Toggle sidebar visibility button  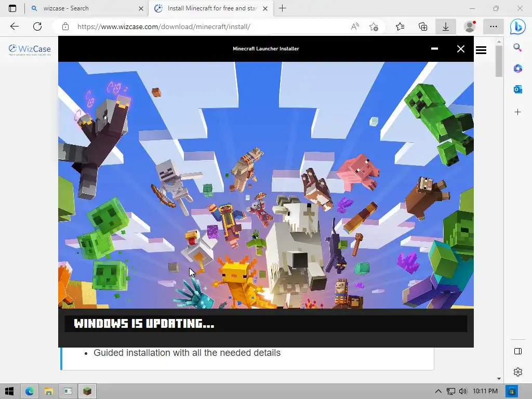pos(518,351)
